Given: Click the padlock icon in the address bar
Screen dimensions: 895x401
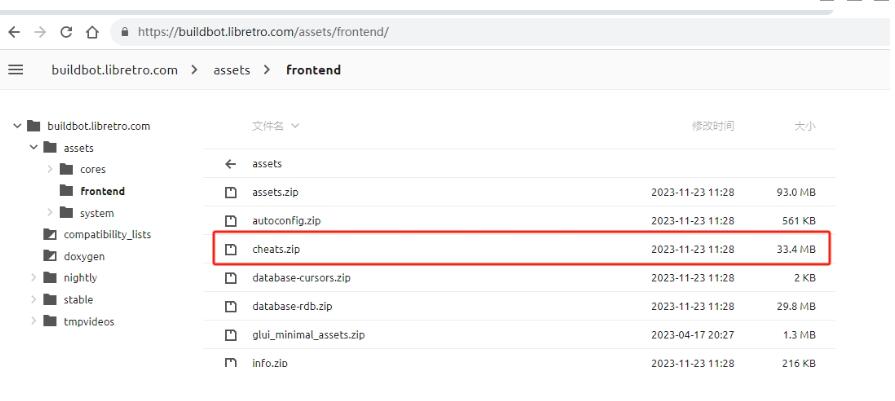Looking at the screenshot, I should pos(125,32).
